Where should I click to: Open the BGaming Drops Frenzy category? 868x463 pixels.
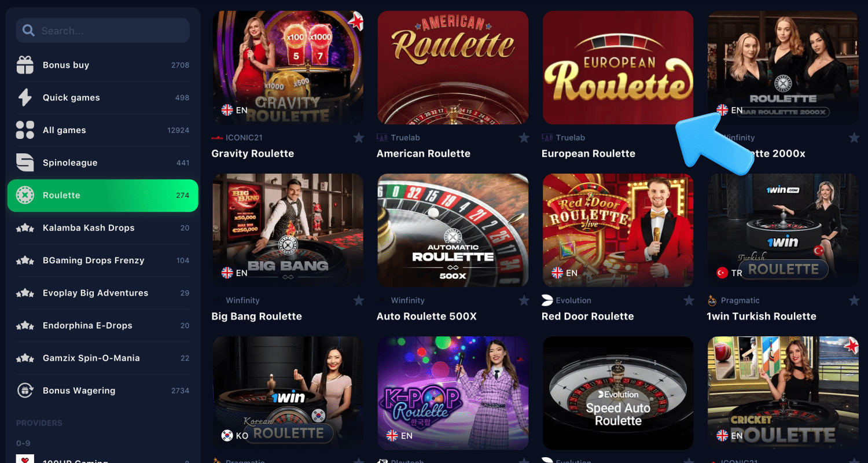coord(102,260)
